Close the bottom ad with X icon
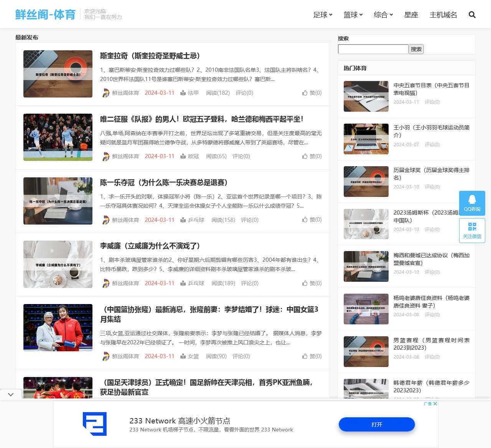The width and height of the screenshot is (491, 448). pos(435,403)
